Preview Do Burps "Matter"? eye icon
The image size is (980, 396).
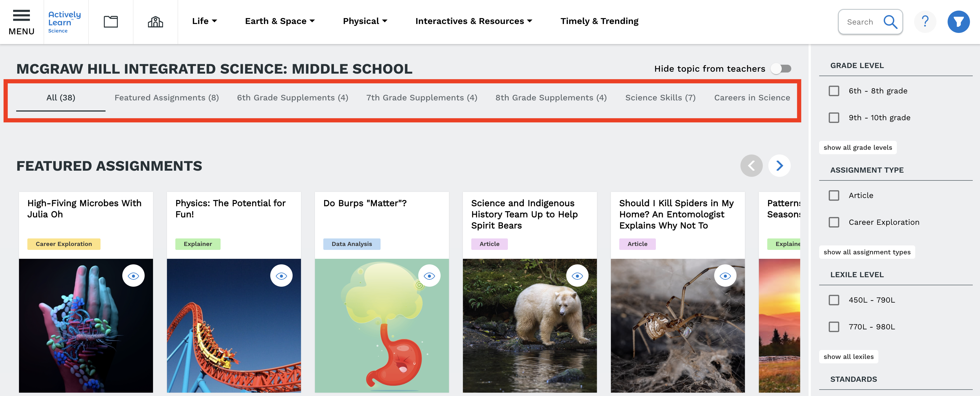click(x=429, y=276)
